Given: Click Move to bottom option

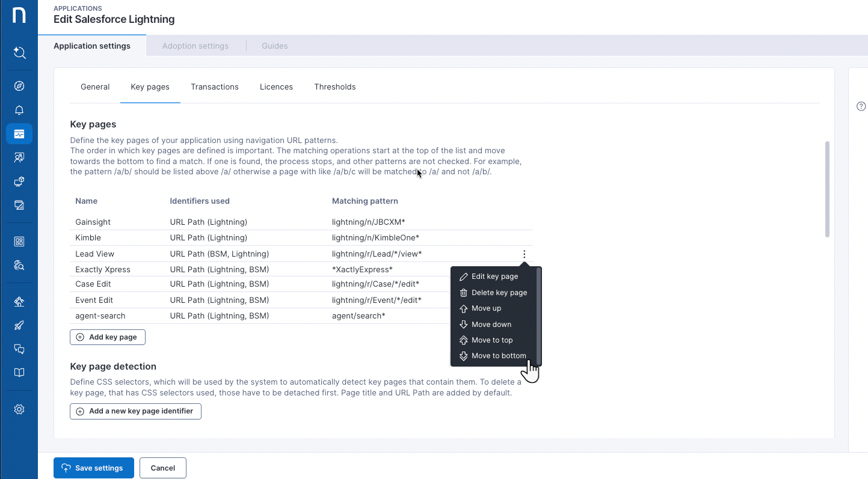Looking at the screenshot, I should click(x=498, y=356).
